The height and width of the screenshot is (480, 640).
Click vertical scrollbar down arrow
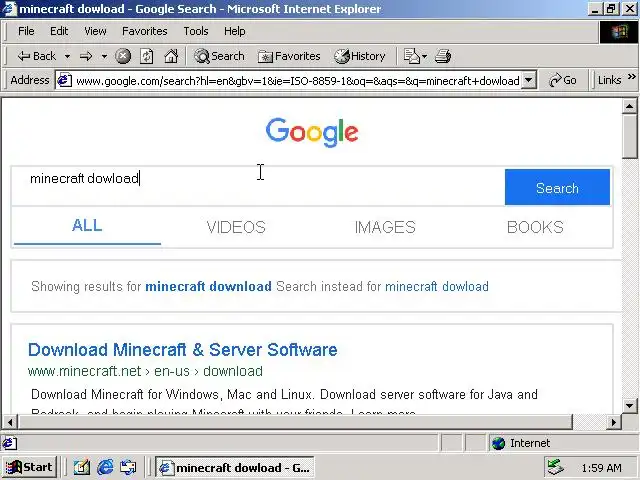coord(630,406)
